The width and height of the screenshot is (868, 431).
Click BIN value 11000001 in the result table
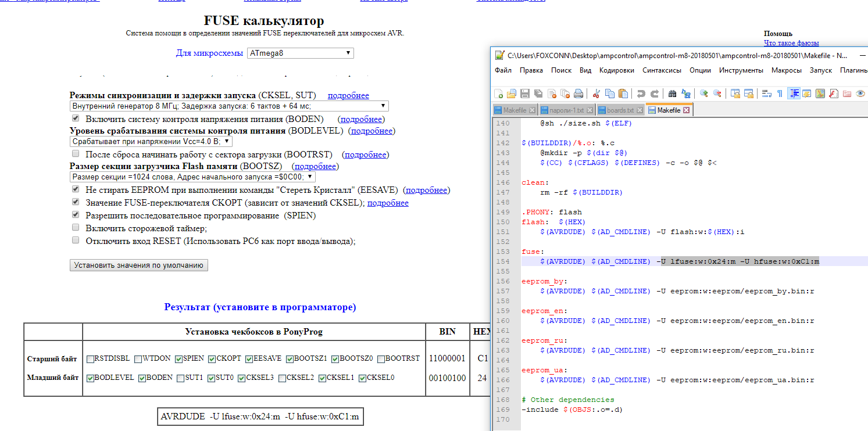pos(447,358)
